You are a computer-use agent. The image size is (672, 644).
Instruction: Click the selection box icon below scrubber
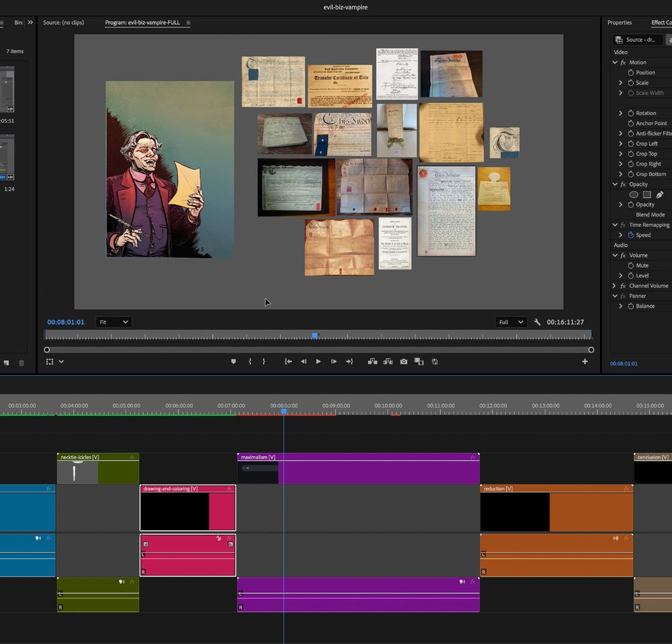(x=50, y=362)
